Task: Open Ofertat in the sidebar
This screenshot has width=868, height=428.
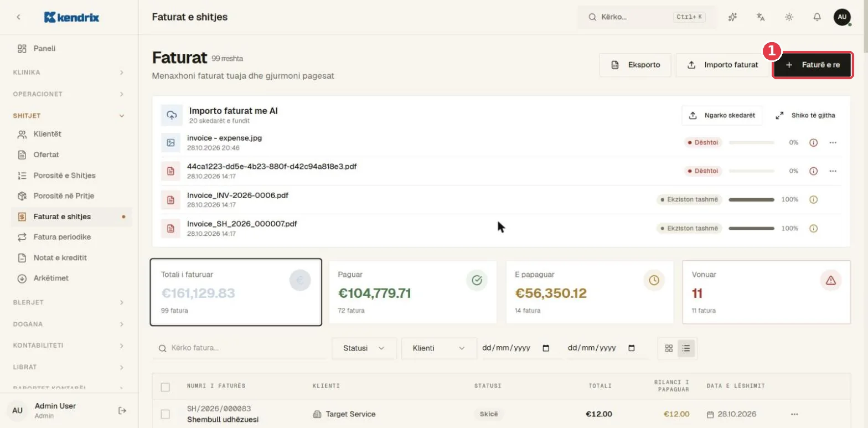Action: click(71, 154)
